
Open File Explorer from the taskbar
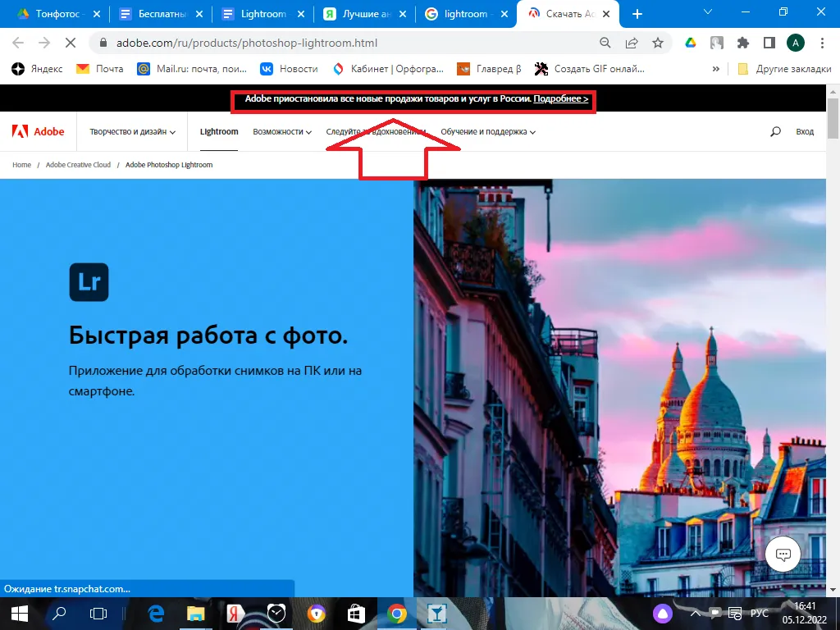195,614
